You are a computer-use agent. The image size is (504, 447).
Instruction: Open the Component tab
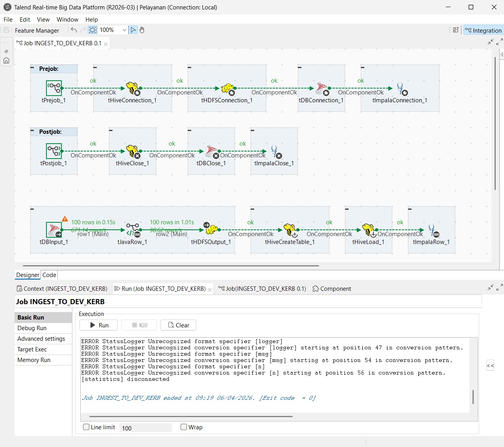click(332, 288)
